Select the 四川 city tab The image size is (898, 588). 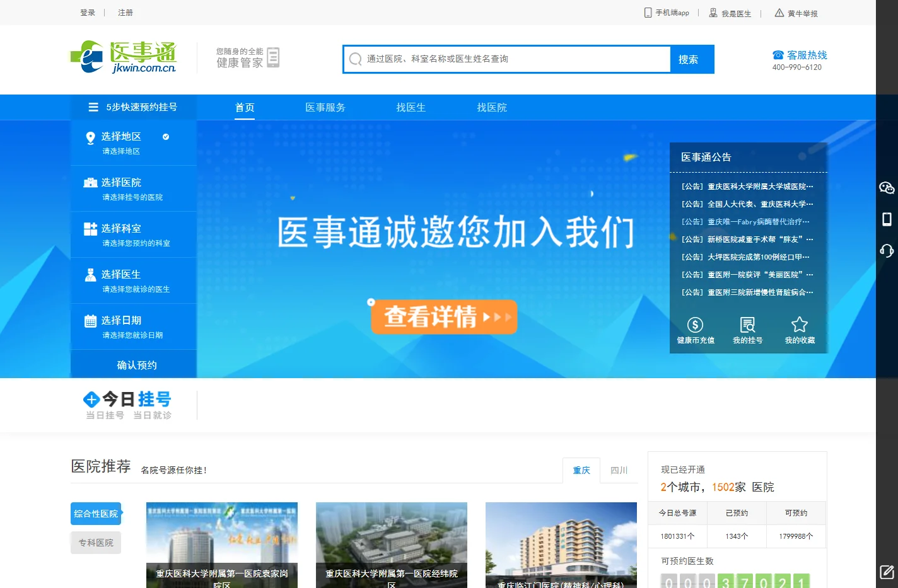point(619,470)
